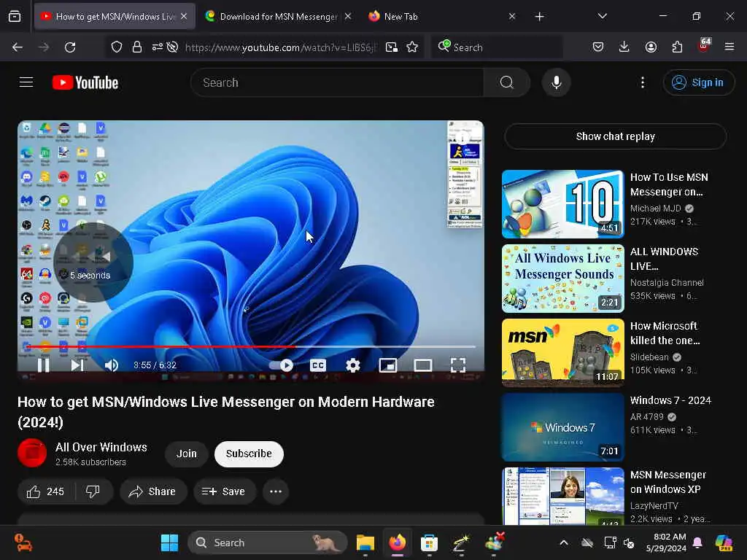Viewport: 747px width, 560px height.
Task: Switch to Download for MSN Messenger tab
Action: point(279,17)
